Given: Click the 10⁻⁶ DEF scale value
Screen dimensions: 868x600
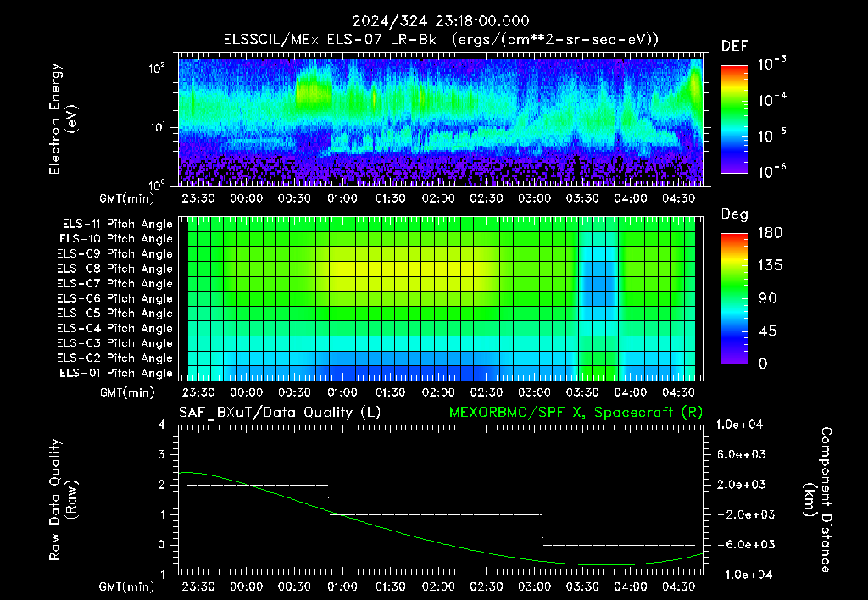Looking at the screenshot, I should pyautogui.click(x=771, y=171).
